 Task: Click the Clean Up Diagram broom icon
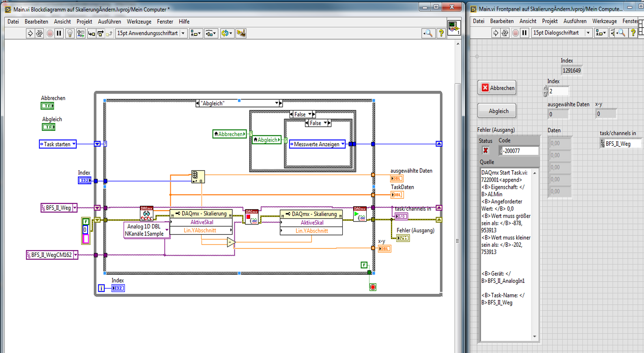pos(241,33)
